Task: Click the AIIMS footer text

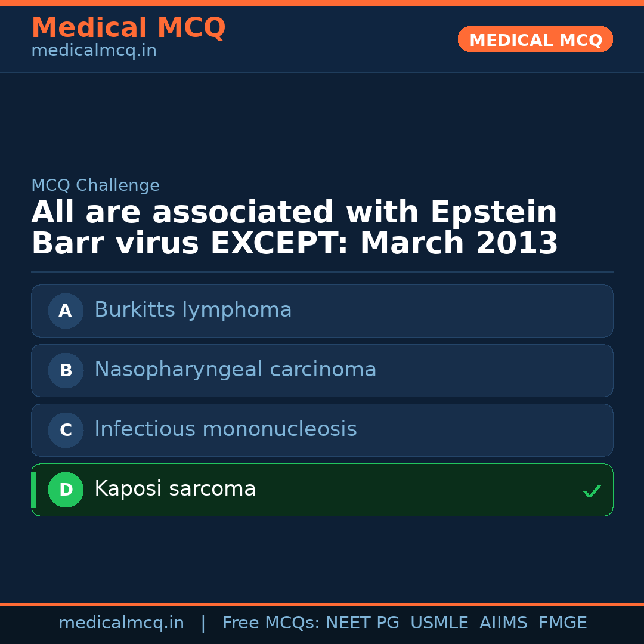Action: [x=503, y=623]
